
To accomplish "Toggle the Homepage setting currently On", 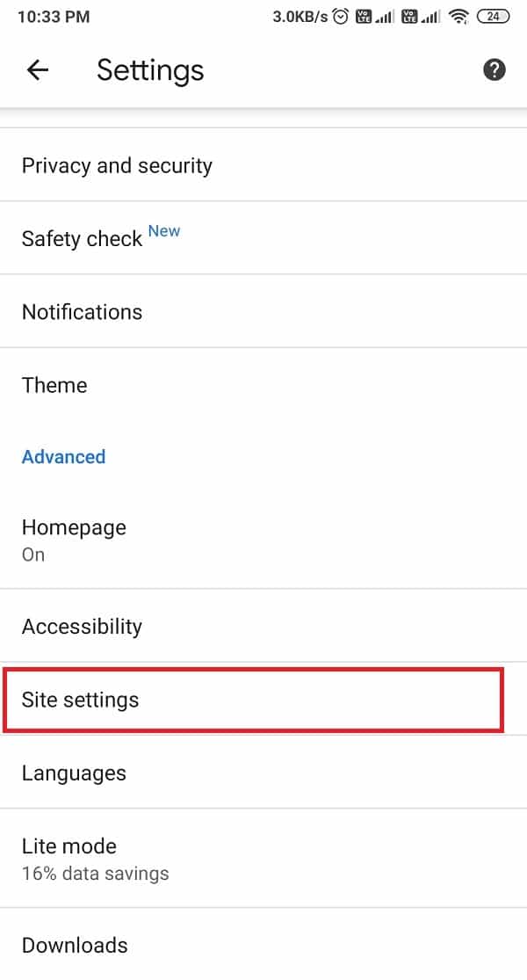I will coord(74,538).
